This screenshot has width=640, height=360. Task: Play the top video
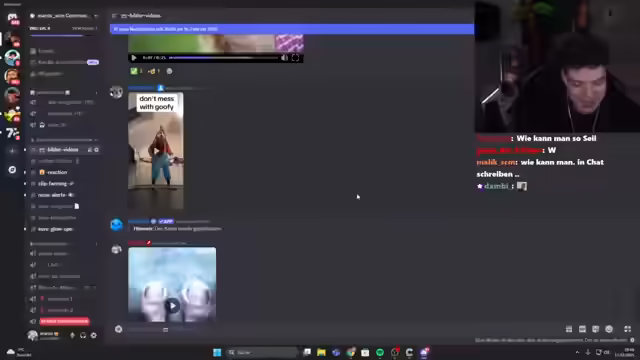134,58
